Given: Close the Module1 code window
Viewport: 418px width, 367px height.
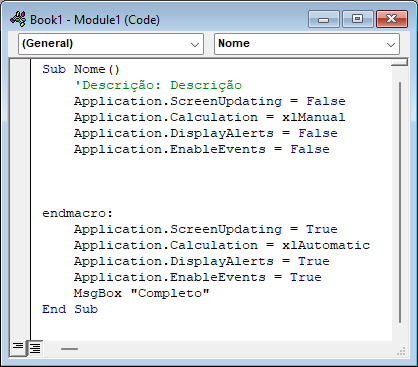Looking at the screenshot, I should [392, 19].
